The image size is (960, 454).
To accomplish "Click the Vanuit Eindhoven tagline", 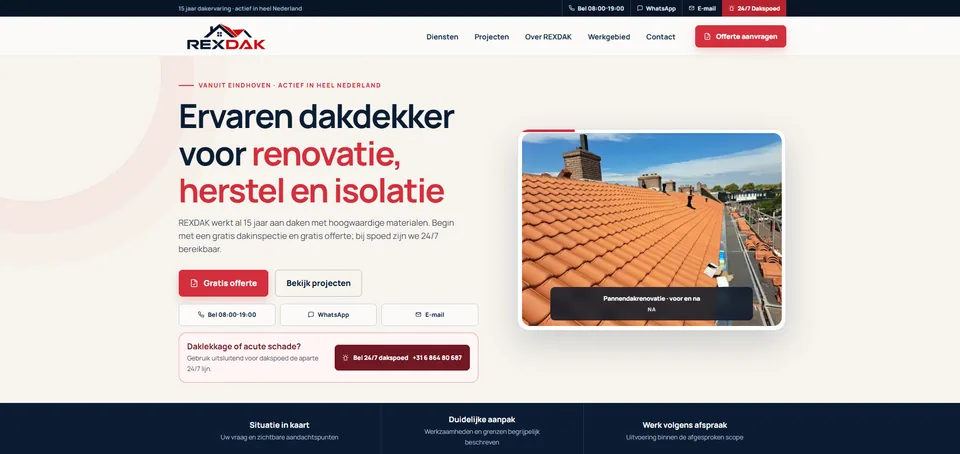I will (x=290, y=85).
